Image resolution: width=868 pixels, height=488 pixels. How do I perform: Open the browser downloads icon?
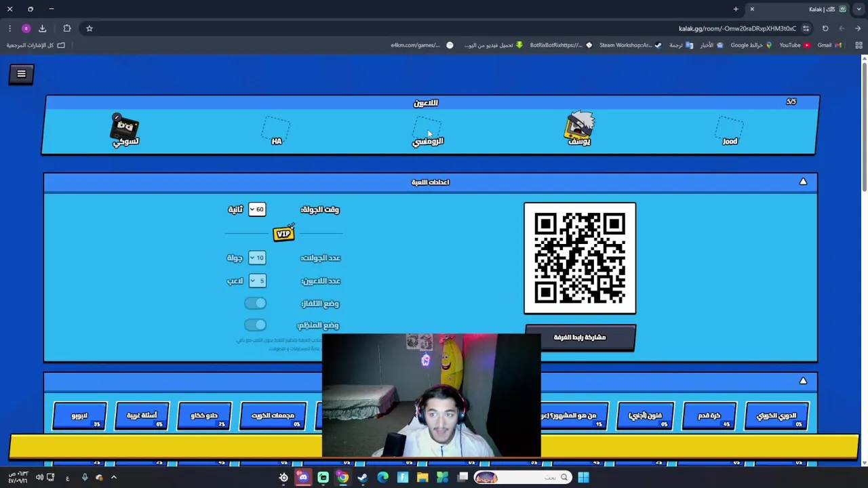point(42,28)
